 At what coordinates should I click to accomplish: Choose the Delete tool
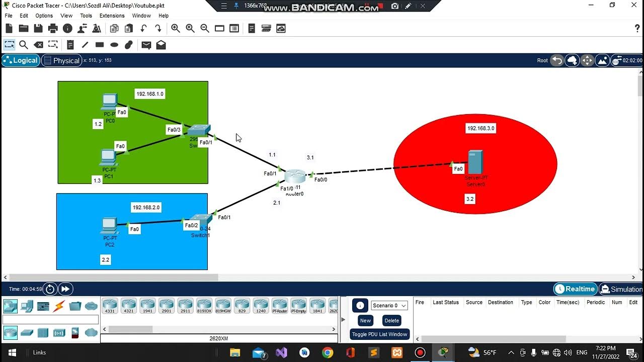click(38, 45)
